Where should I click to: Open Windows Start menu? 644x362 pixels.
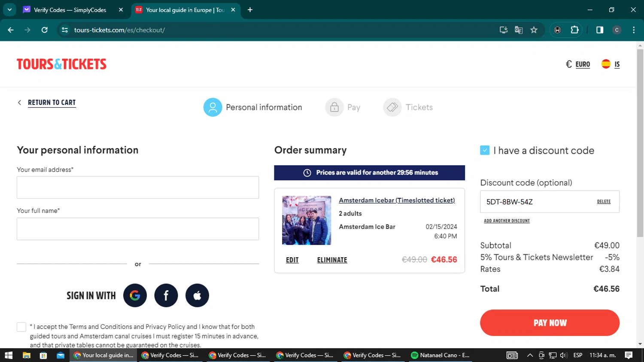click(x=9, y=355)
